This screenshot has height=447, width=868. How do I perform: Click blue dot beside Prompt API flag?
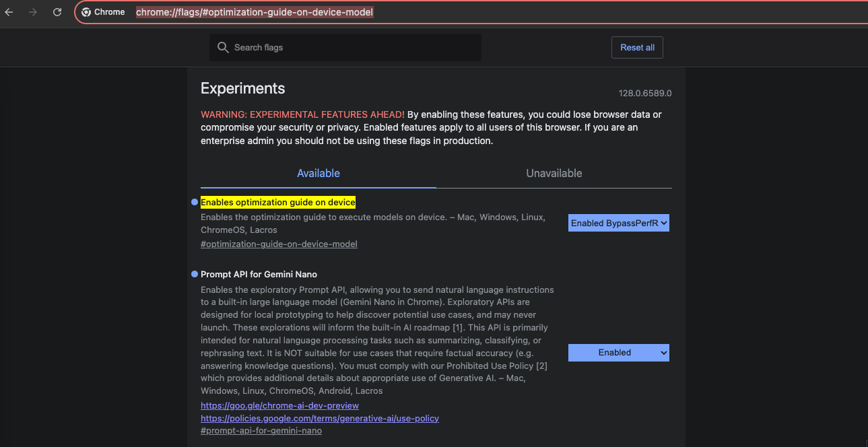pos(195,274)
